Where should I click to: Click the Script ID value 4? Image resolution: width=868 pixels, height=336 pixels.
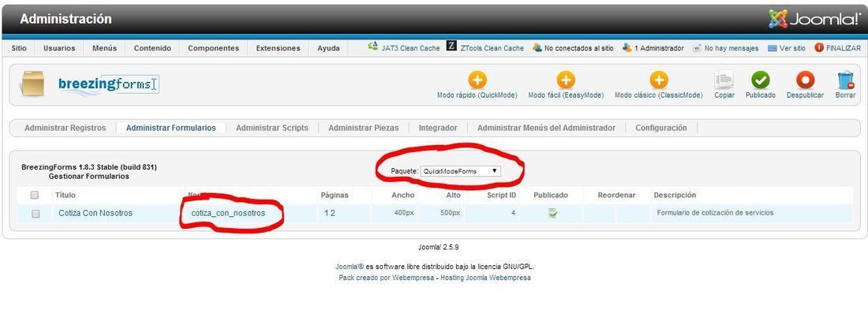coord(513,213)
